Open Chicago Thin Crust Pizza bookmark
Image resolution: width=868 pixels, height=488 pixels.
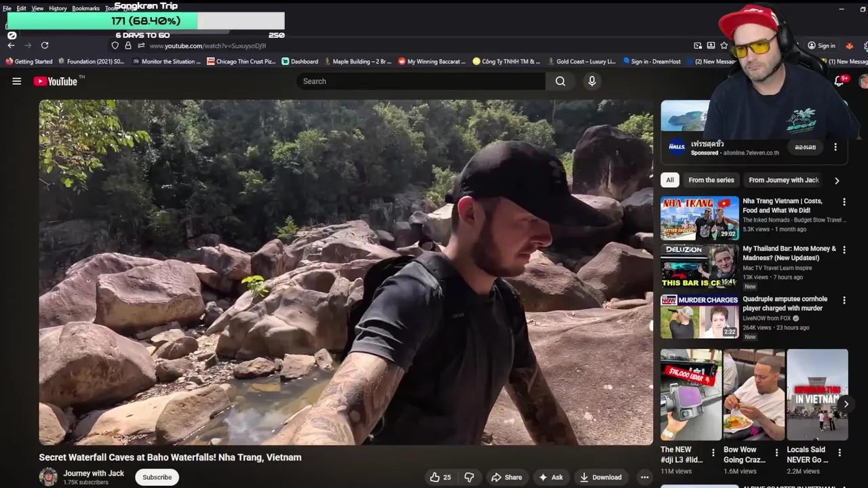point(241,62)
